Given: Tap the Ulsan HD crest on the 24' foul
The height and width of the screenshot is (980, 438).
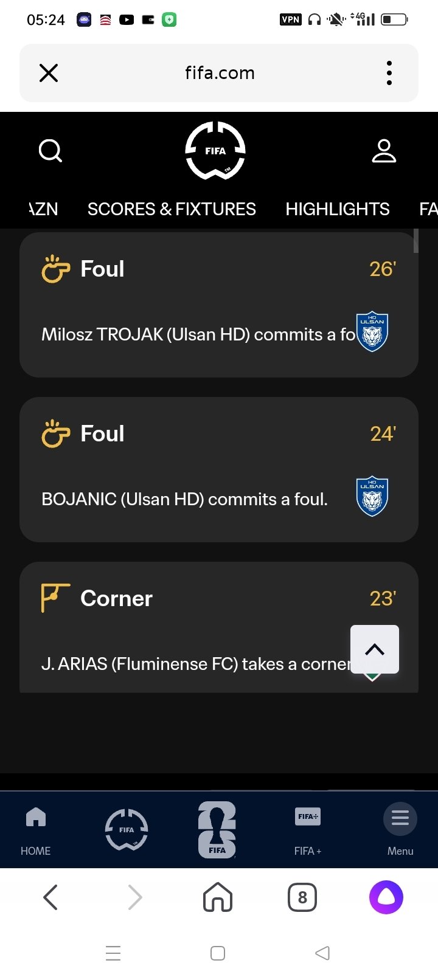Looking at the screenshot, I should [372, 496].
